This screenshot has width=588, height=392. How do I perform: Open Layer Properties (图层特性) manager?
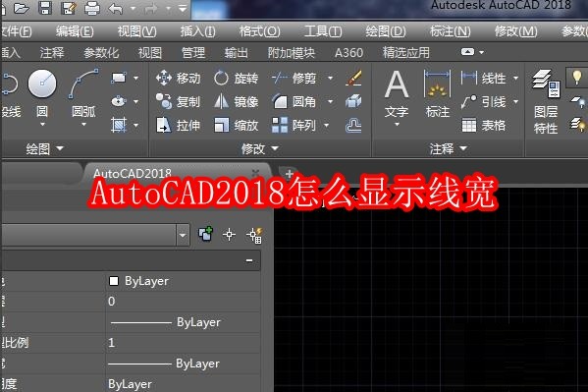click(x=546, y=102)
